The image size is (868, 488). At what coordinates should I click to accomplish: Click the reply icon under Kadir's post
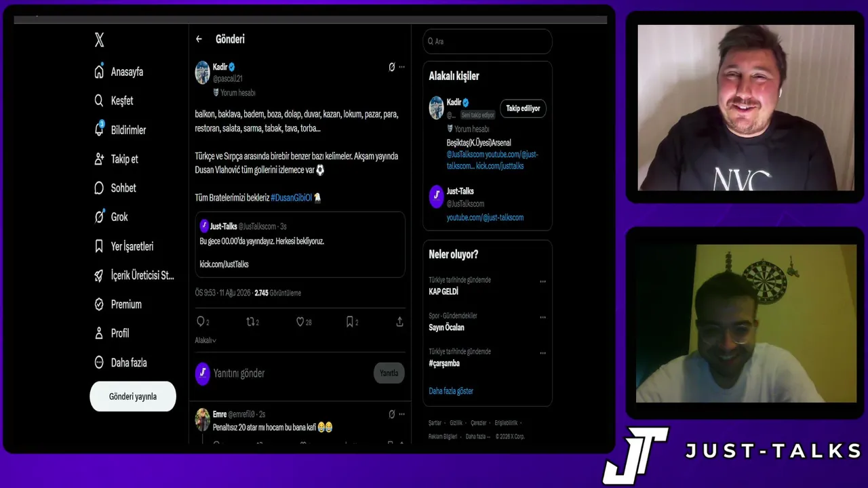tap(200, 322)
